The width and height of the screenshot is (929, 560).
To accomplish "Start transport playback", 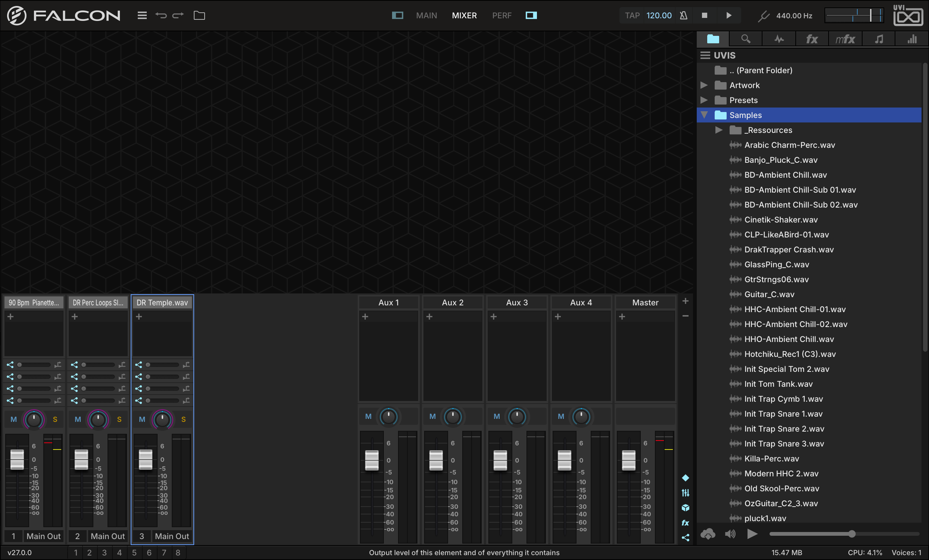I will [729, 15].
